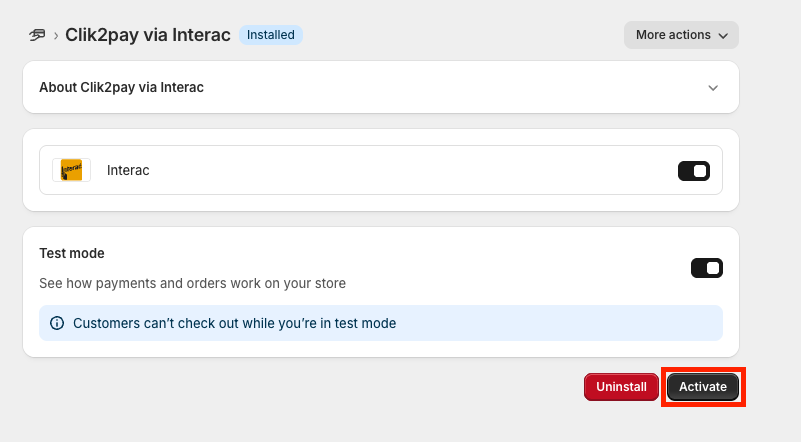Image resolution: width=801 pixels, height=442 pixels.
Task: Click the info icon in test mode banner
Action: click(57, 323)
